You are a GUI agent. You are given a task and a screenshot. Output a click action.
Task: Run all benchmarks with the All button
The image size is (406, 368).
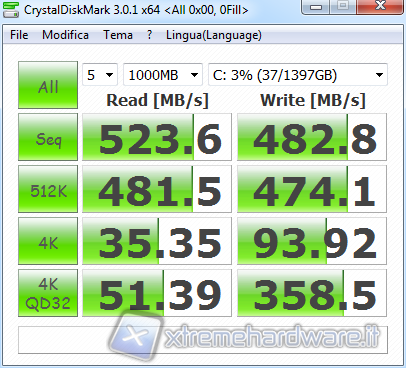[x=48, y=85]
